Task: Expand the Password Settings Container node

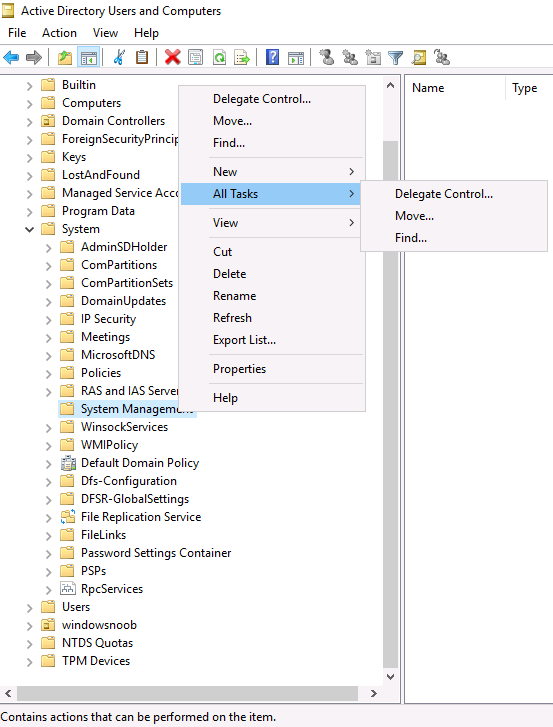Action: (48, 553)
